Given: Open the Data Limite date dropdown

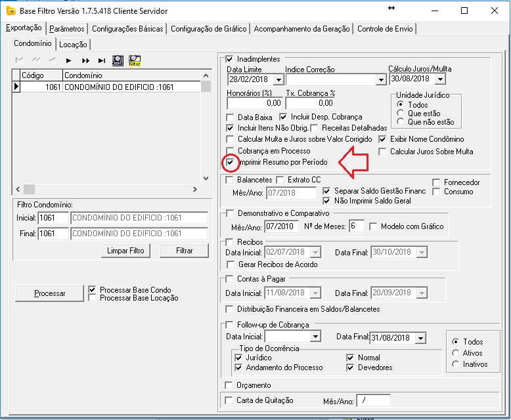Looking at the screenshot, I should click(x=278, y=79).
